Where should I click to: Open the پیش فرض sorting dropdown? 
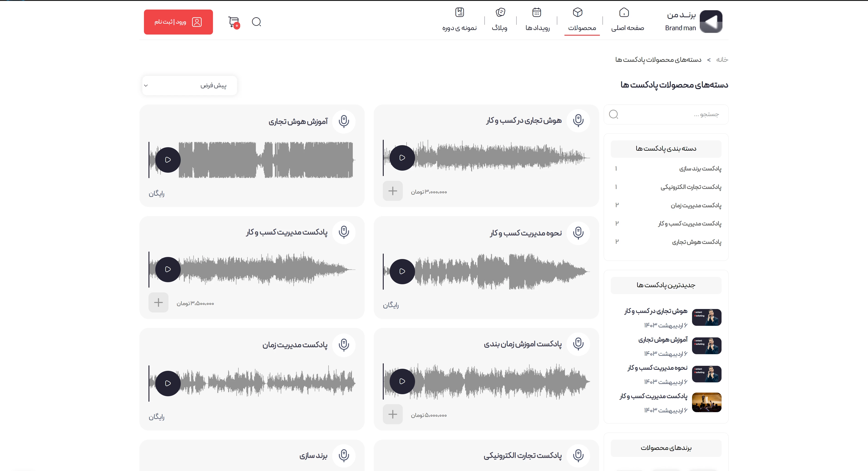[190, 86]
